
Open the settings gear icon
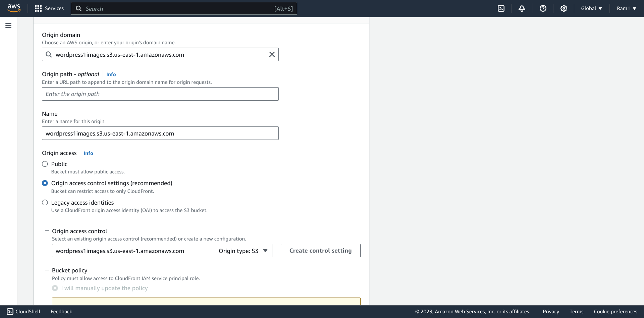[x=564, y=8]
